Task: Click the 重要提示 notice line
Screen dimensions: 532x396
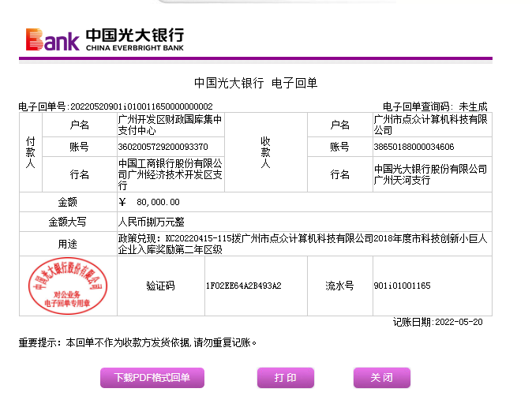Action: pyautogui.click(x=137, y=343)
